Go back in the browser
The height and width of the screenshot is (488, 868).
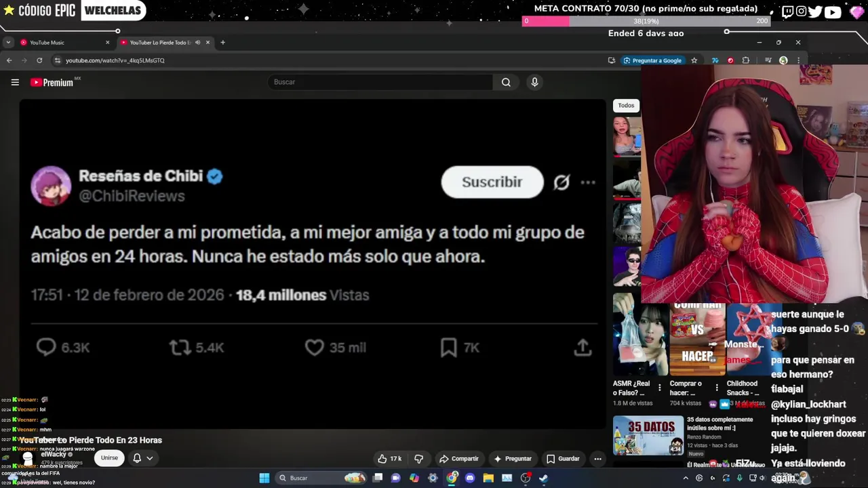[x=9, y=60]
